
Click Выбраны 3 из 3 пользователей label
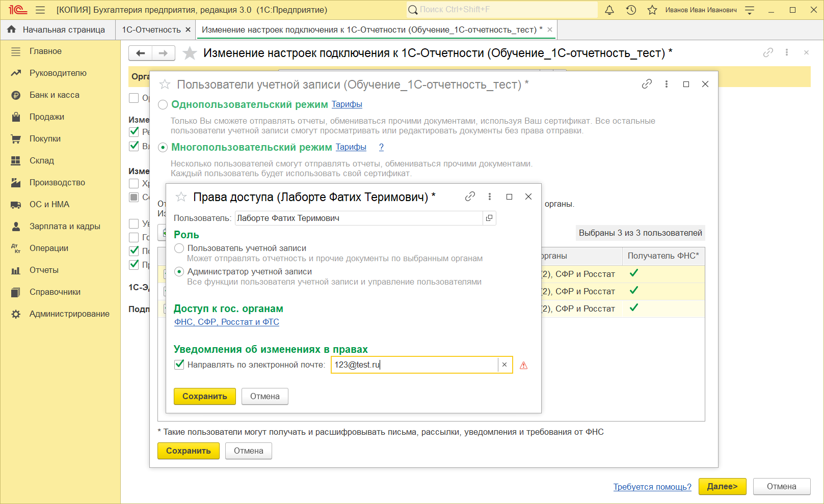pos(641,233)
